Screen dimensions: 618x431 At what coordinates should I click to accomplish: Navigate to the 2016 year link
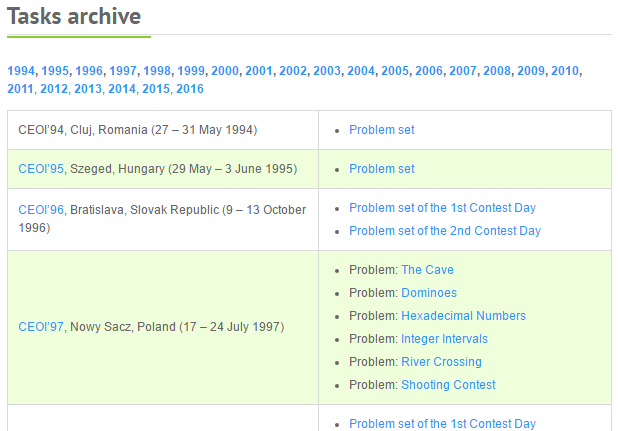190,89
